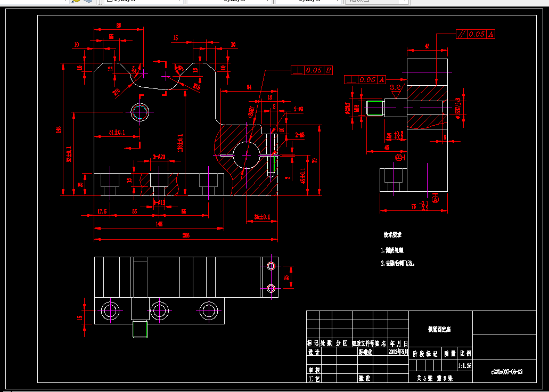The width and height of the screenshot is (549, 392).
Task: Select the M16 thread label
Action: [357, 108]
